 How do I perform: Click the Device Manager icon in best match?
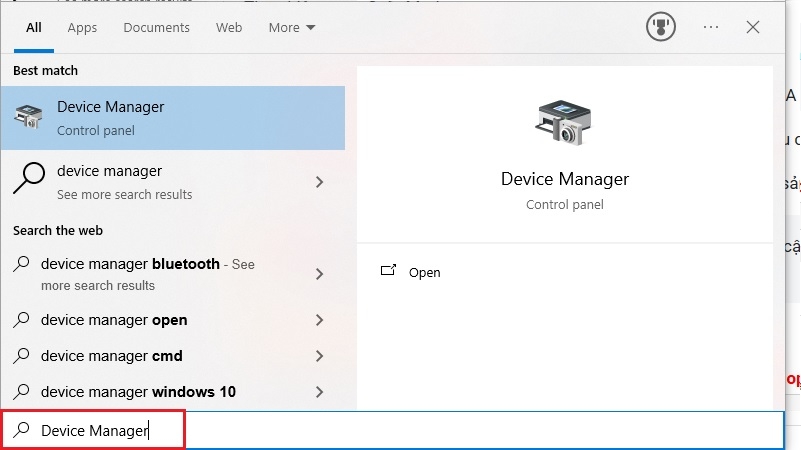(x=29, y=116)
